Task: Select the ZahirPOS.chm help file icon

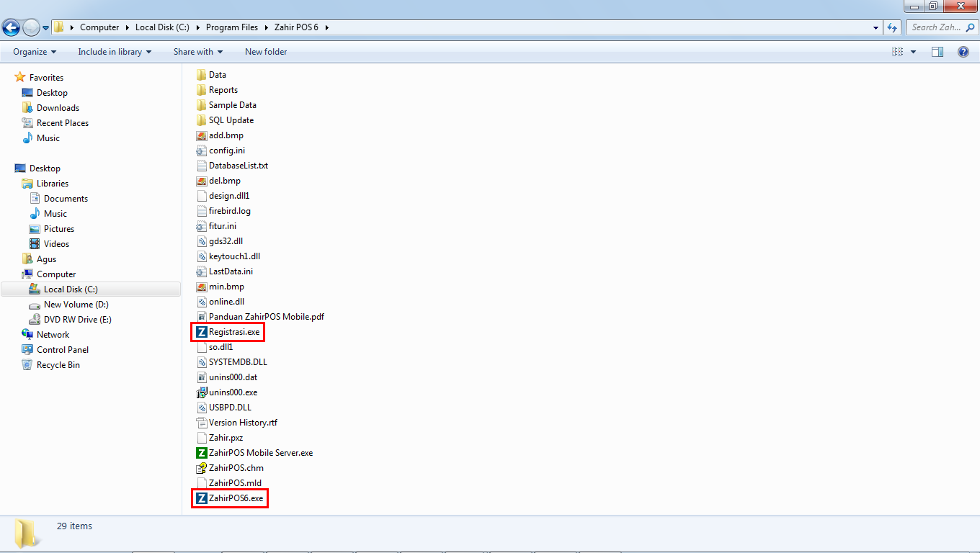Action: tap(202, 468)
